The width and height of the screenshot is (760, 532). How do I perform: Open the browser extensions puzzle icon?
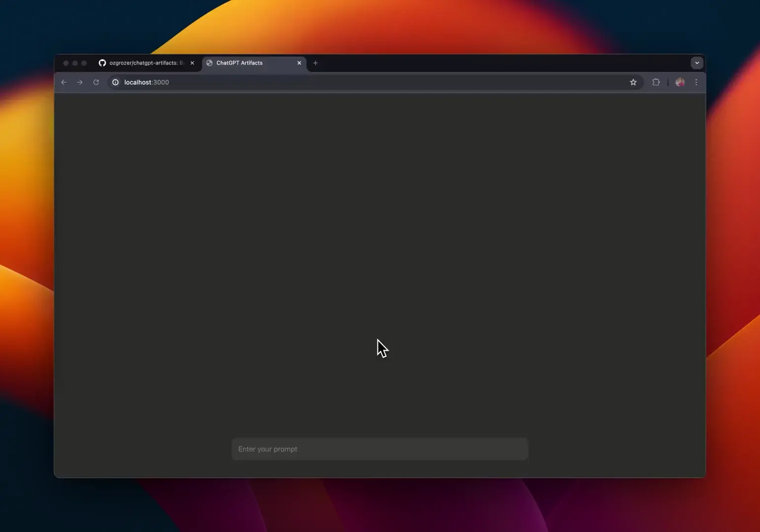tap(656, 82)
